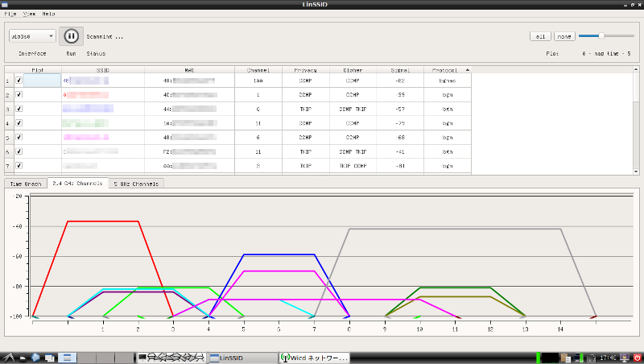Screen dimensions: 644x364
Task: Open the clipboard manager tray icon
Action: [x=566, y=358]
